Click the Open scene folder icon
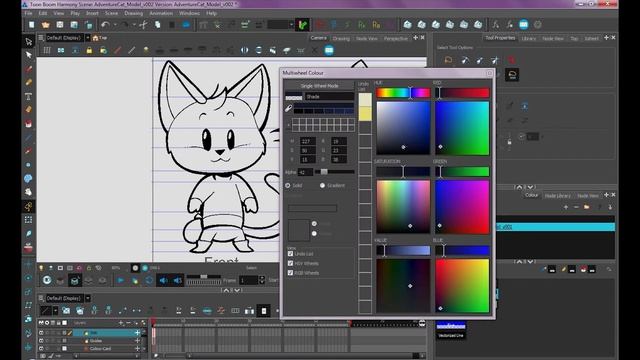 pyautogui.click(x=46, y=25)
